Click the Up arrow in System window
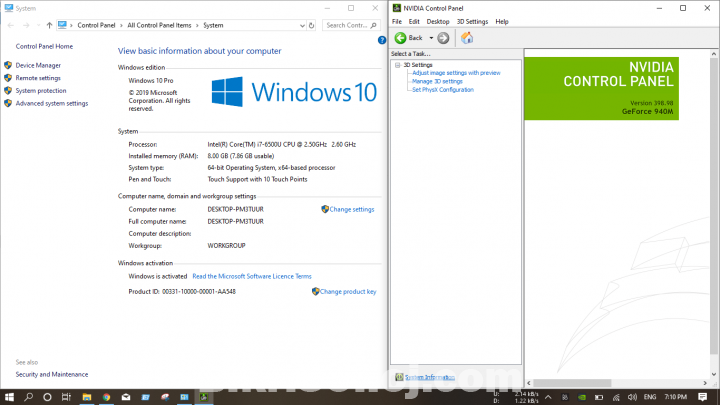 [x=49, y=25]
